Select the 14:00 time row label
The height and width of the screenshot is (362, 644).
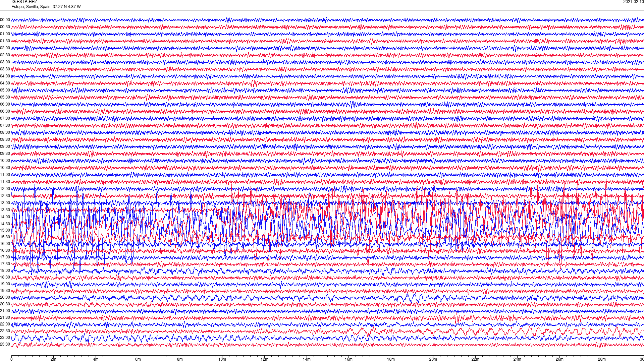point(5,217)
